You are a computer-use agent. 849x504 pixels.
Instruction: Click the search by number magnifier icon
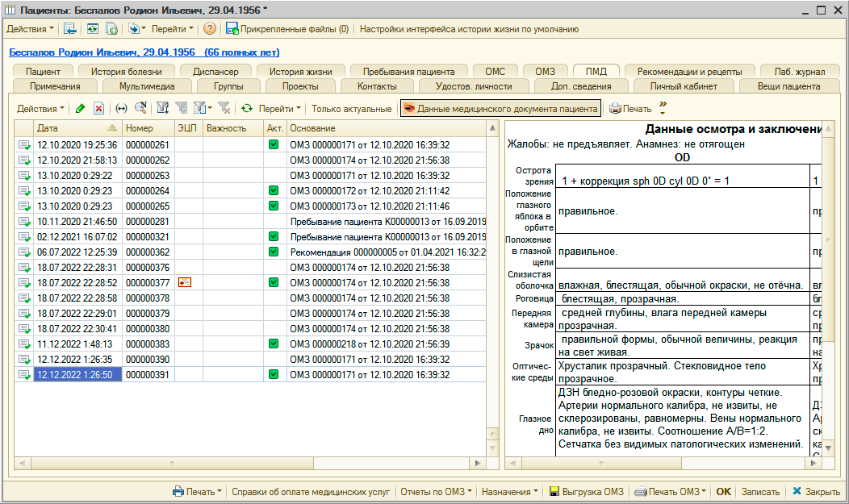[x=140, y=108]
